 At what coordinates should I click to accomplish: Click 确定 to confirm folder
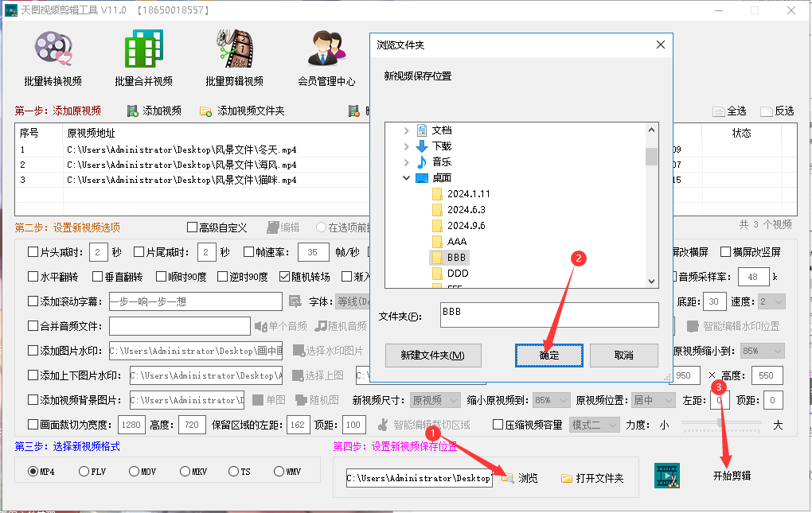tap(549, 356)
